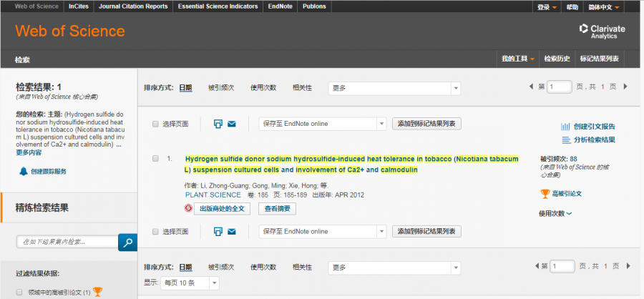Click the 创建引文报告 bar chart icon
This screenshot has height=299, width=644.
[566, 126]
